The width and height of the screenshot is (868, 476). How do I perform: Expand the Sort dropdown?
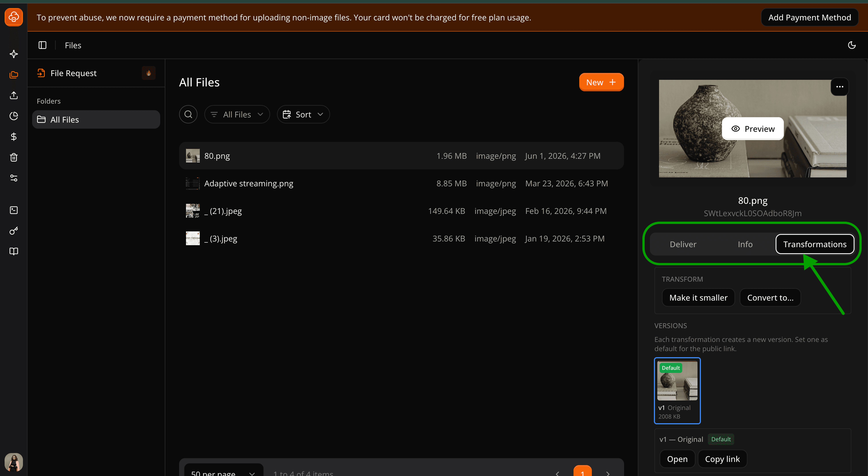pos(303,115)
